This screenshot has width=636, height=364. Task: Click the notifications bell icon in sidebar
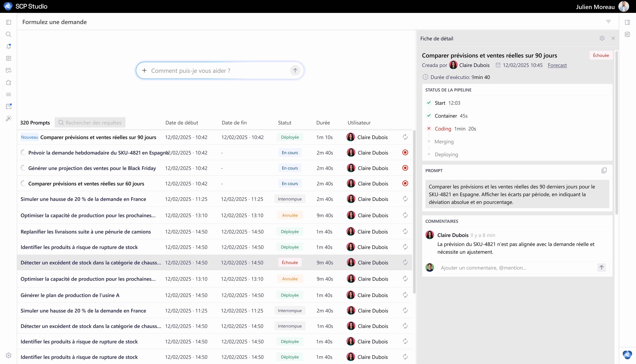[x=8, y=46]
